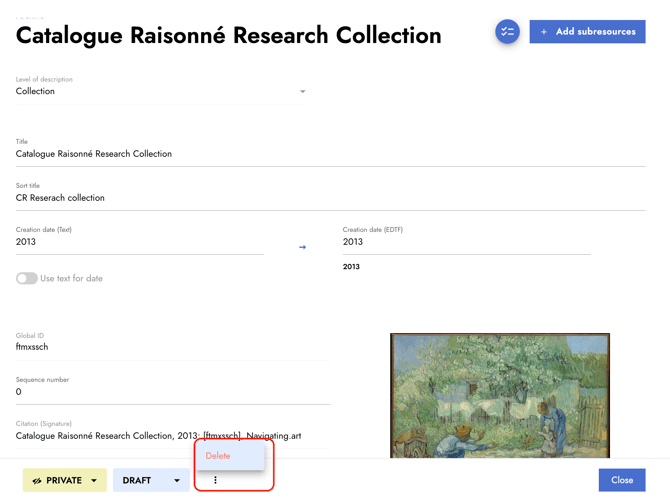The height and width of the screenshot is (497, 670).
Task: Open the PRIVATE visibility dropdown arrow
Action: coord(94,481)
